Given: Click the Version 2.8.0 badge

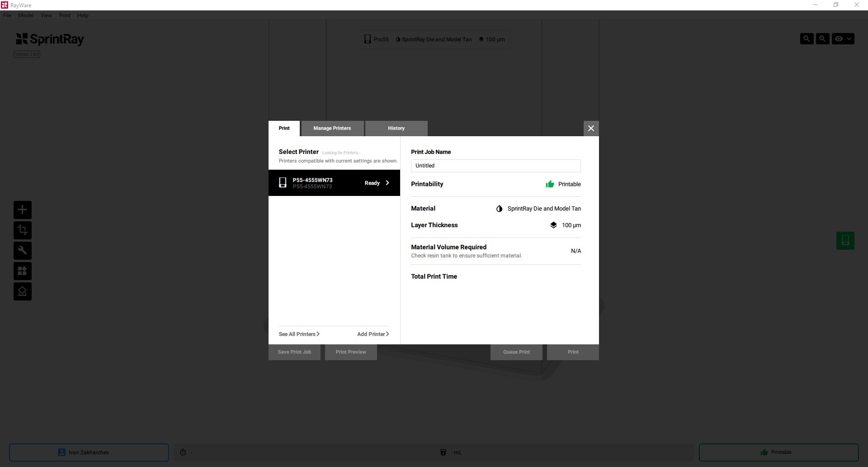Looking at the screenshot, I should click(x=27, y=54).
